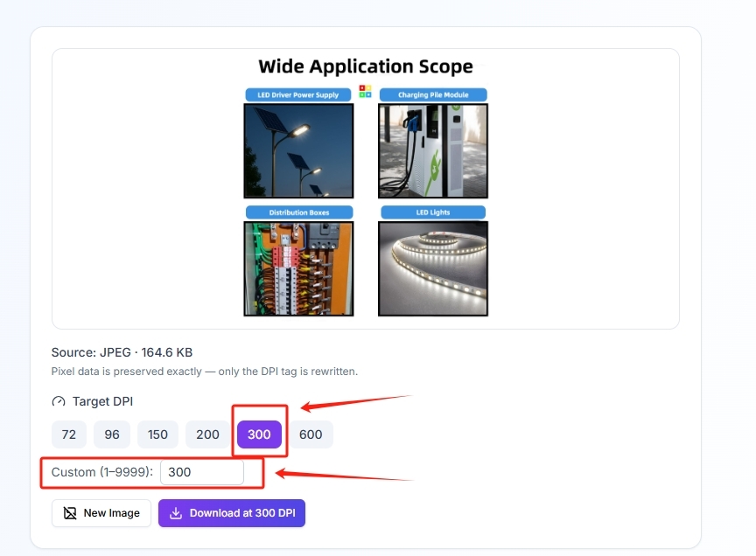Click the New Image button
Viewport: 756px width, 556px height.
point(101,513)
